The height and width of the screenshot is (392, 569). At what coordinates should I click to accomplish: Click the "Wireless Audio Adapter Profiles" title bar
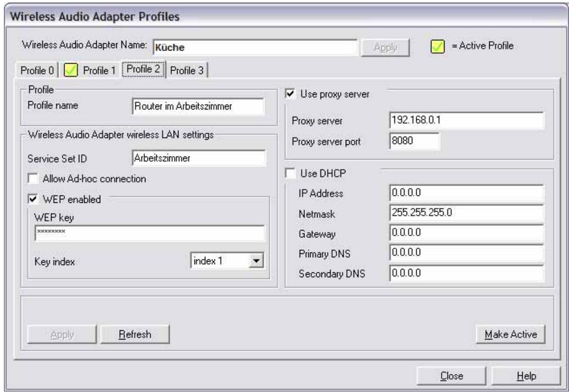[x=286, y=17]
